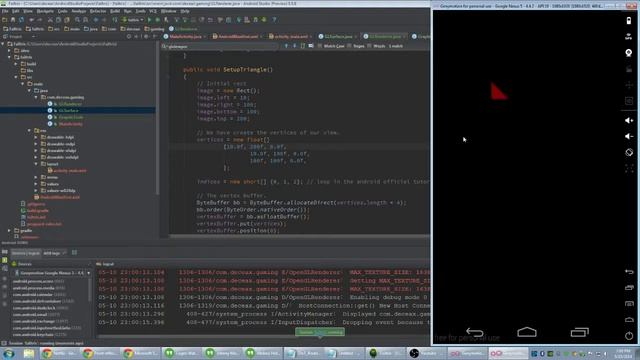Image resolution: width=640 pixels, height=360 pixels.
Task: Toggle the Words checkbox in search bar
Action: pos(369,46)
